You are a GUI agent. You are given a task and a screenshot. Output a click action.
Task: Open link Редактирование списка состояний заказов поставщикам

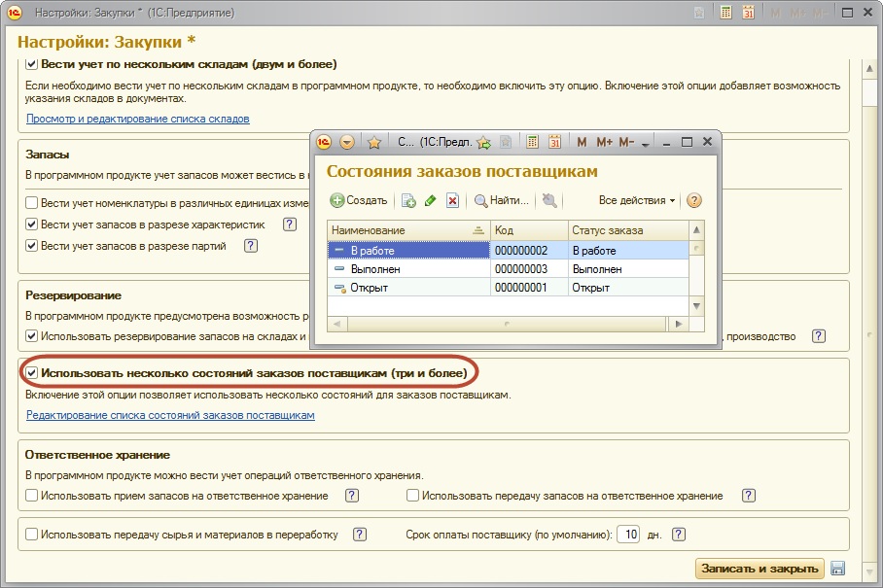click(170, 415)
